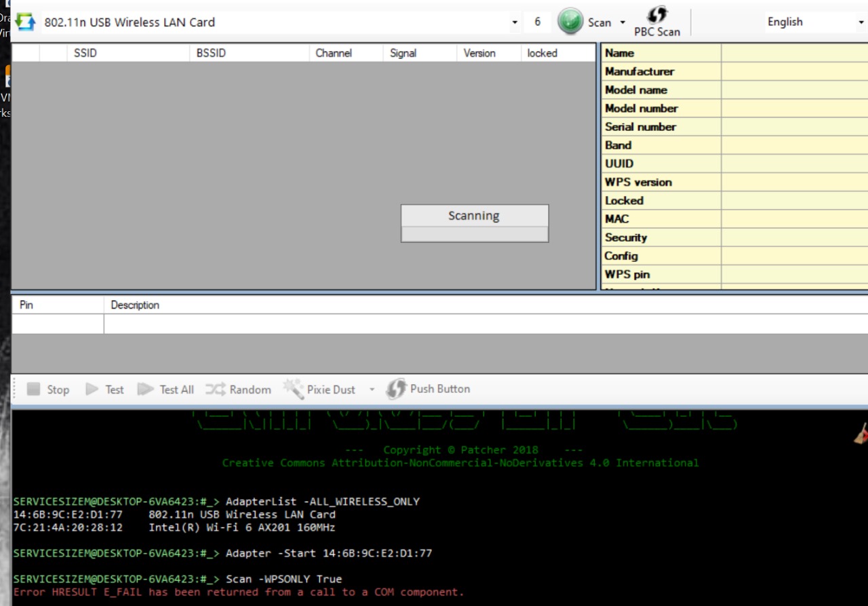Select the Serial number row label
The height and width of the screenshot is (606, 868).
[640, 127]
